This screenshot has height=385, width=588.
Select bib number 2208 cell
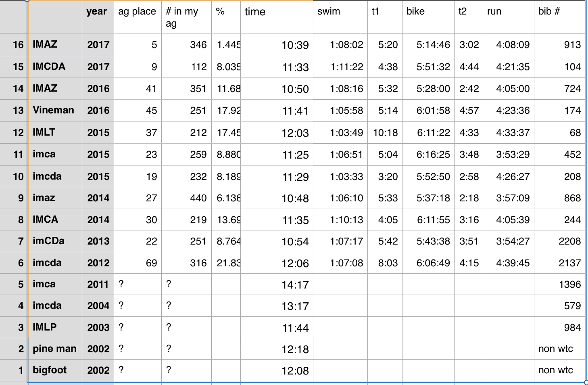coord(560,241)
